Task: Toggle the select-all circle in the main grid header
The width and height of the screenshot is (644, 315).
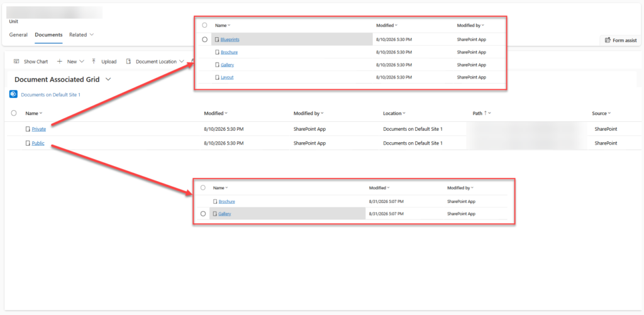Action: point(14,113)
